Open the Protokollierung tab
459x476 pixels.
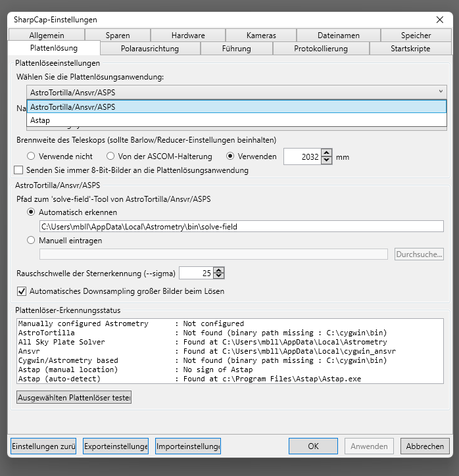321,49
